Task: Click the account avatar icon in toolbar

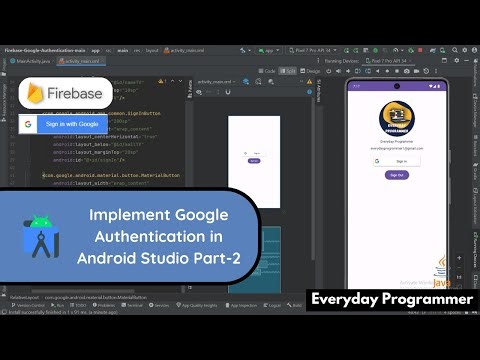Action: 475,50
